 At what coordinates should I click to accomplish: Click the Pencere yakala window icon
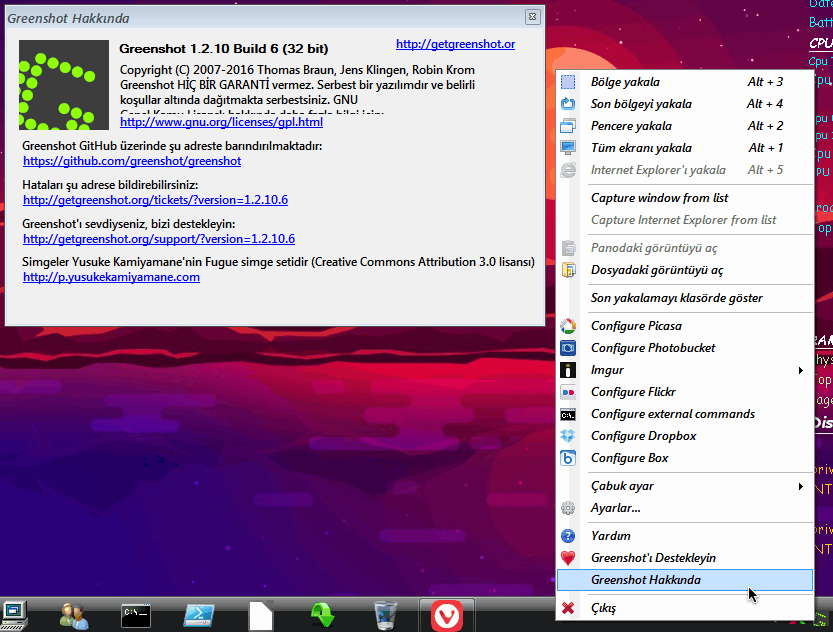(568, 126)
